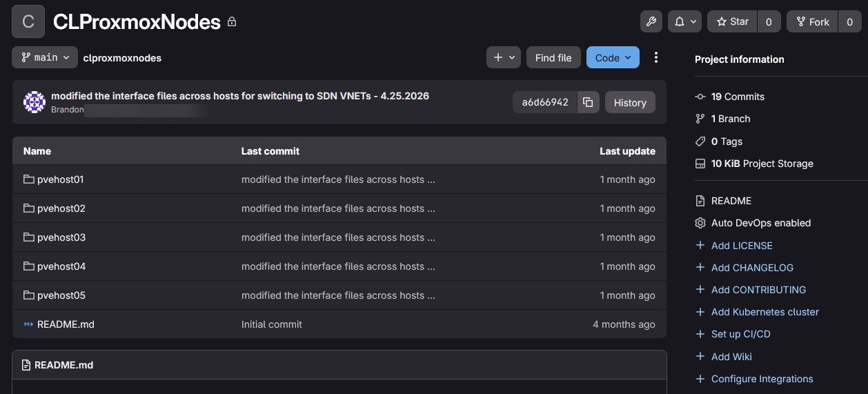Open the pvehost01 folder
The height and width of the screenshot is (394, 868).
tap(60, 179)
